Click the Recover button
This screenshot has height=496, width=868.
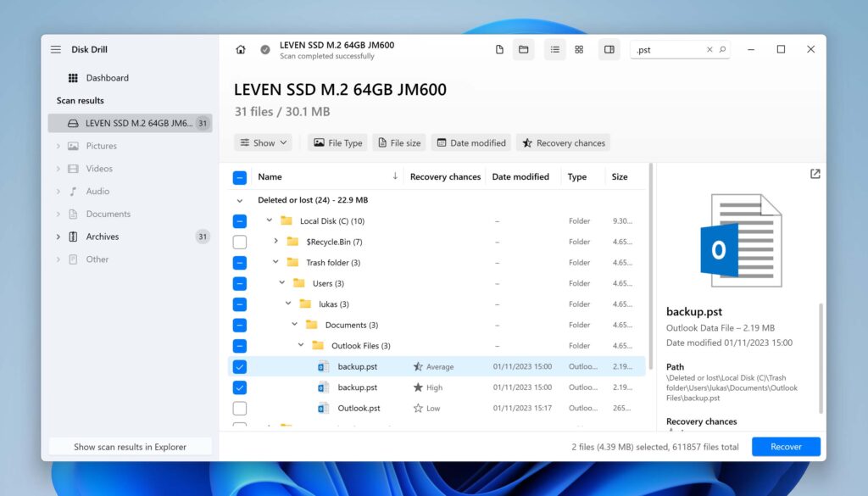786,446
